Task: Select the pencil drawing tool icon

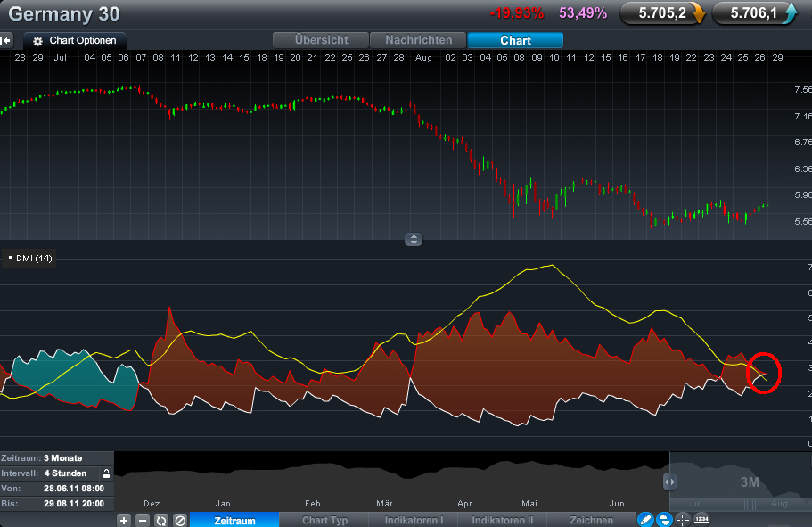Action: (x=645, y=519)
